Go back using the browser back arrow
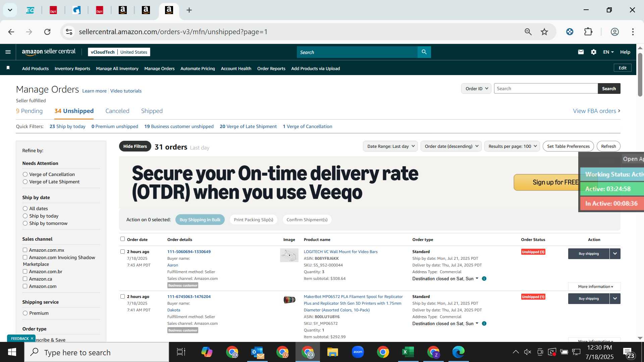The width and height of the screenshot is (644, 362). (x=11, y=32)
